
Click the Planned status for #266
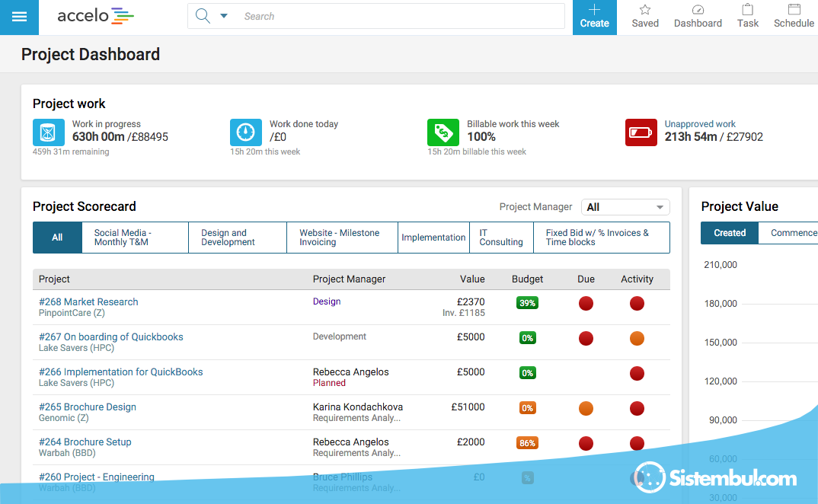(x=329, y=383)
